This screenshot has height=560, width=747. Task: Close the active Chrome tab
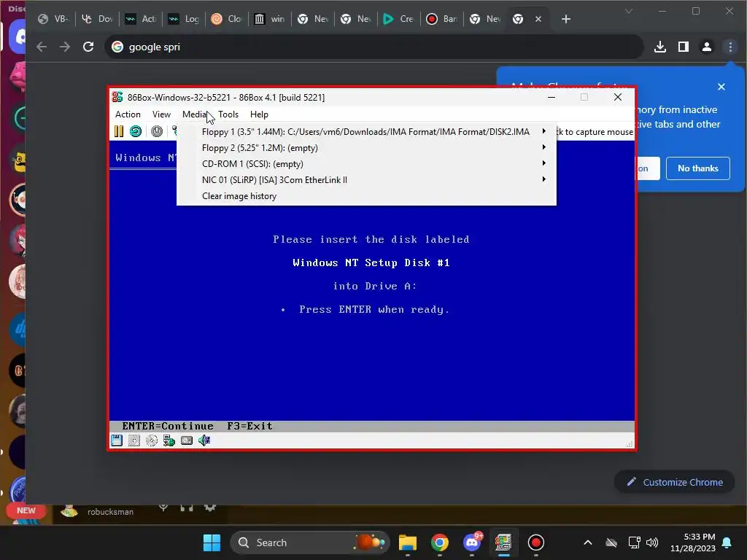point(538,19)
